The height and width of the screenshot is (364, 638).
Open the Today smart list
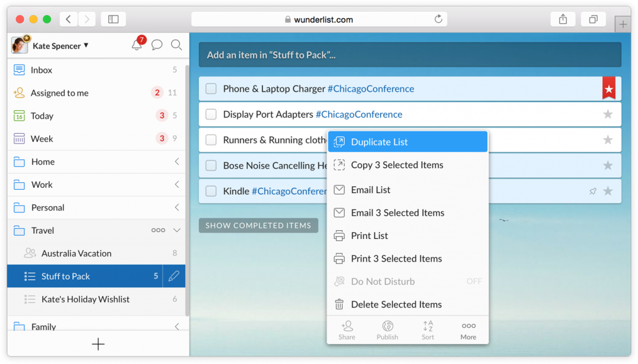97,116
